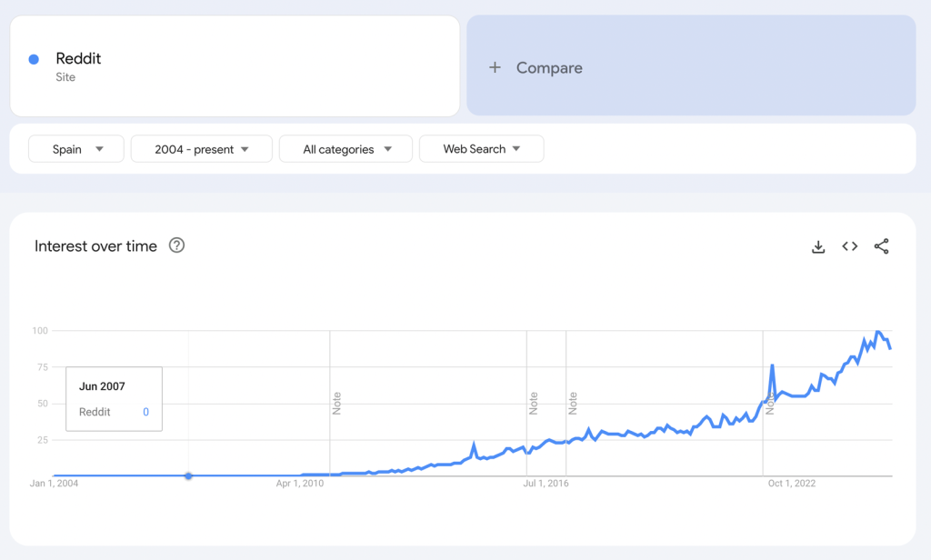Click the Compare panel to add a term
The height and width of the screenshot is (560, 931).
coord(691,66)
